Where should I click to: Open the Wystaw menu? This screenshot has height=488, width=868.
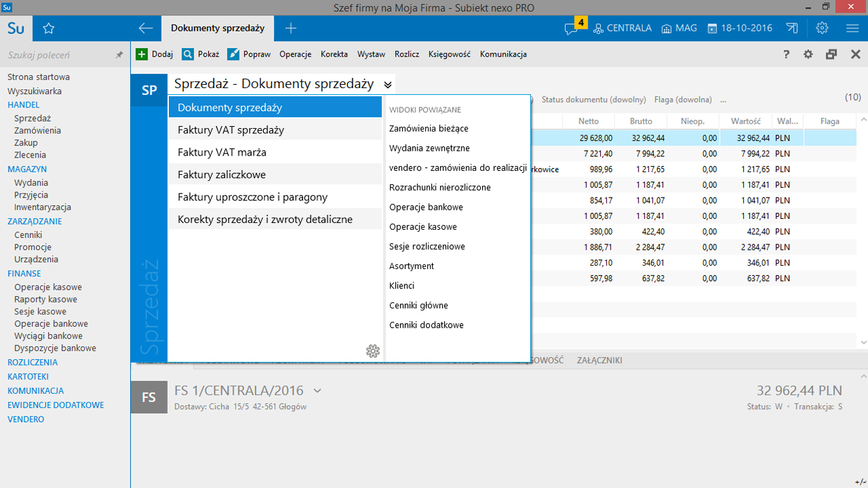371,54
